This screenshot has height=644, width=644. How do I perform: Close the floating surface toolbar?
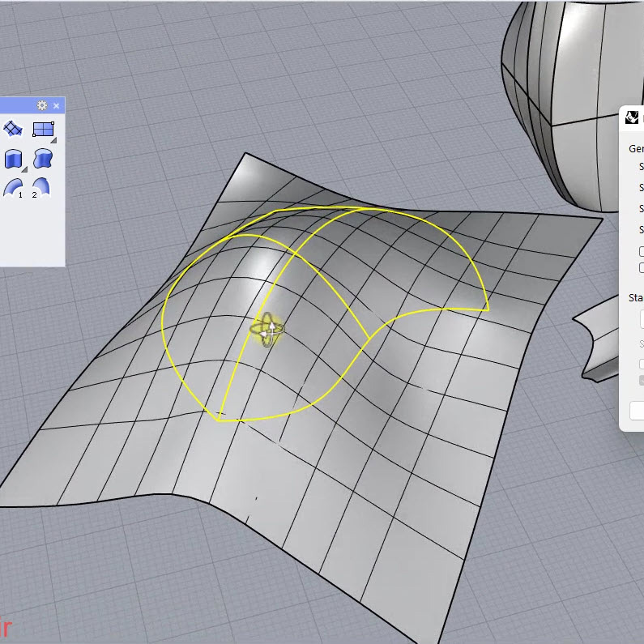tap(57, 105)
